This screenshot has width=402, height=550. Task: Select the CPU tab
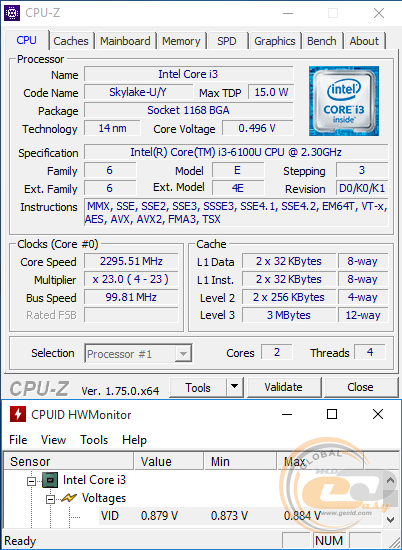[27, 40]
